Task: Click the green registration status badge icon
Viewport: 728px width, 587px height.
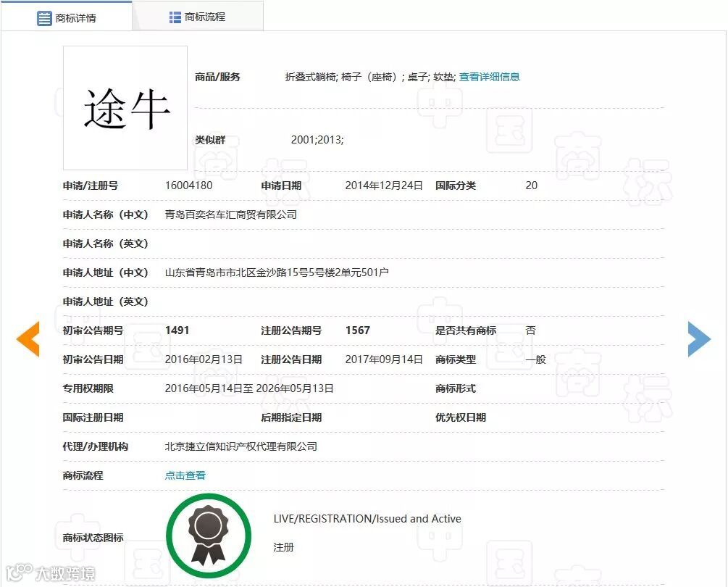Action: (x=209, y=536)
